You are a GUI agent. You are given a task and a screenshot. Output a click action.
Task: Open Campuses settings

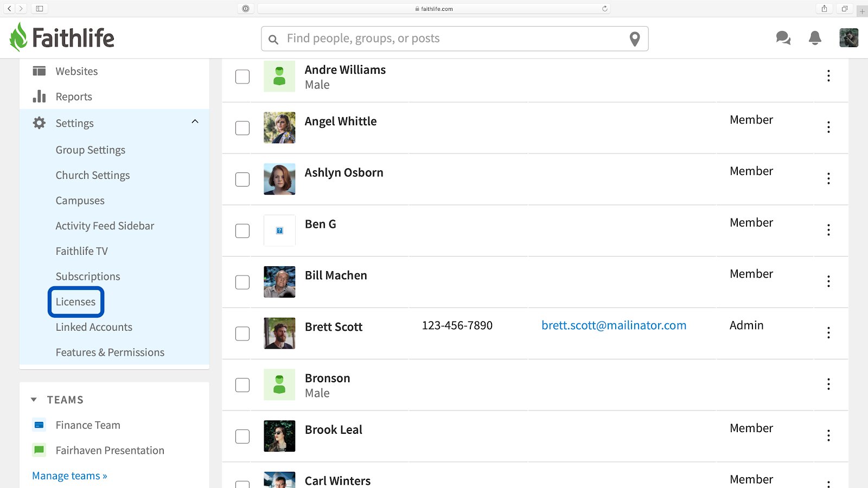pos(80,201)
